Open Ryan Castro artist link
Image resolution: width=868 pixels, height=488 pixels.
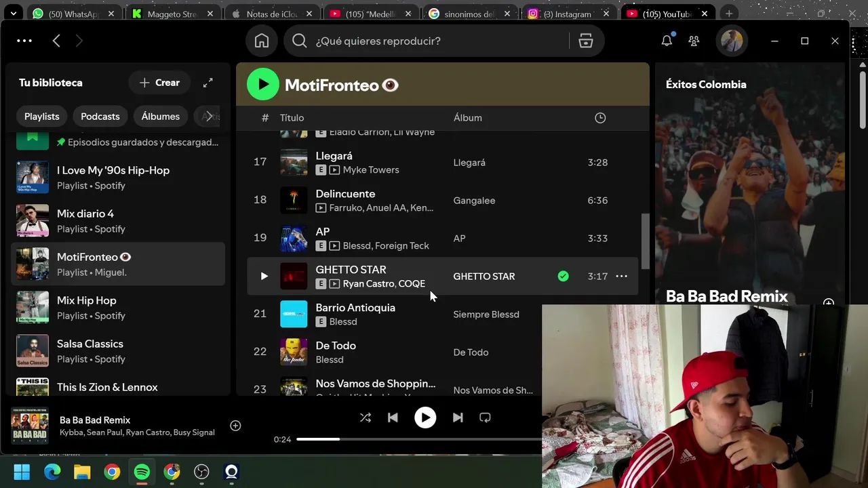pyautogui.click(x=368, y=284)
